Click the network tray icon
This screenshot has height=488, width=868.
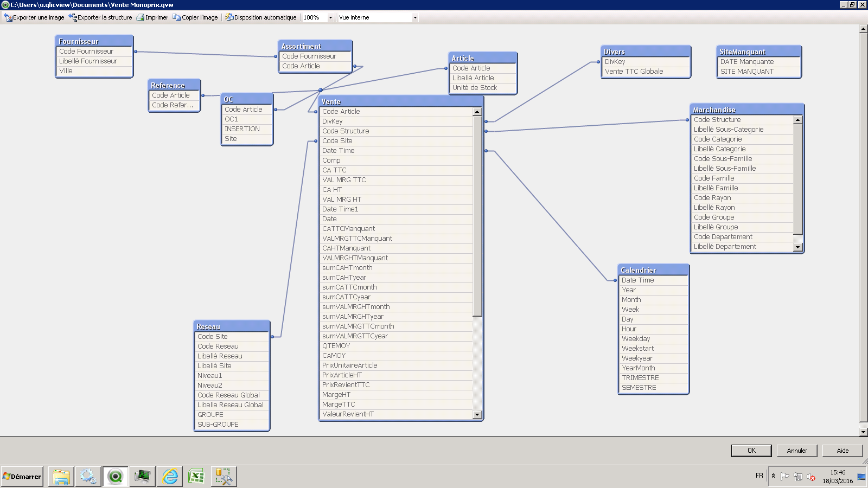[797, 477]
